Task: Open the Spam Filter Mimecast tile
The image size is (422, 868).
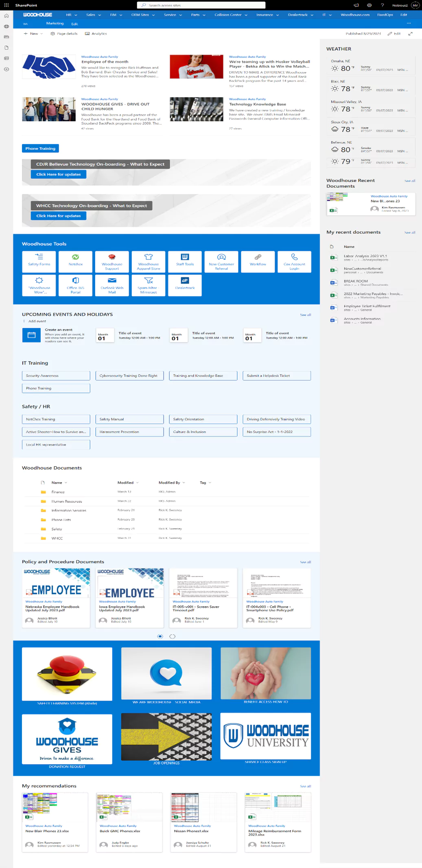Action: pos(149,285)
